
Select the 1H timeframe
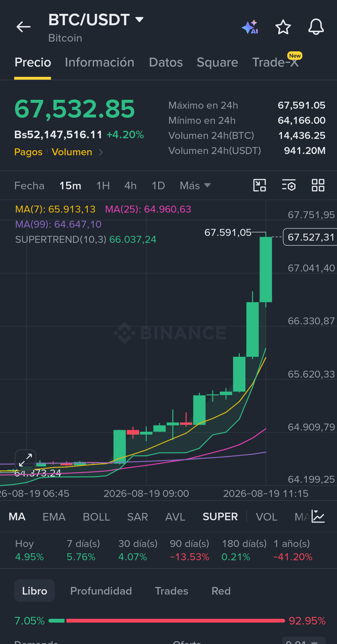[x=103, y=186]
